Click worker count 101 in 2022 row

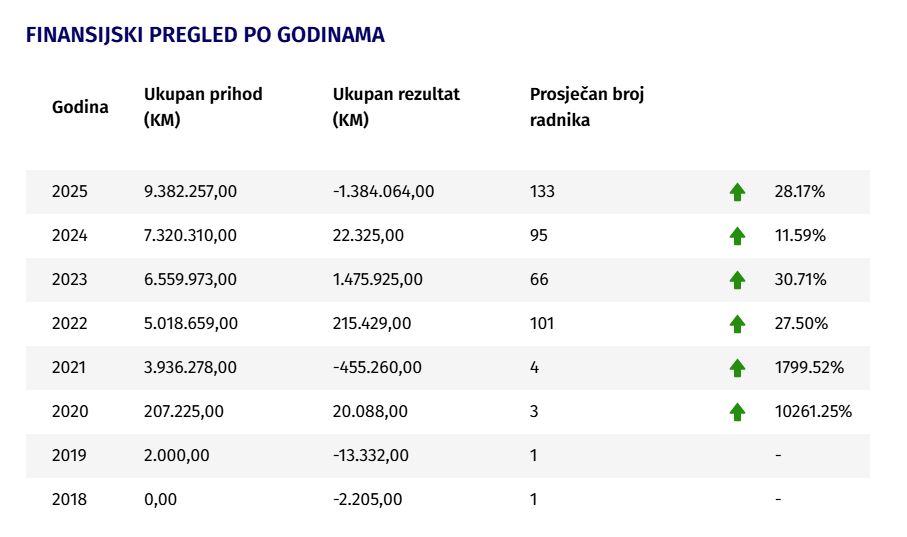[541, 323]
